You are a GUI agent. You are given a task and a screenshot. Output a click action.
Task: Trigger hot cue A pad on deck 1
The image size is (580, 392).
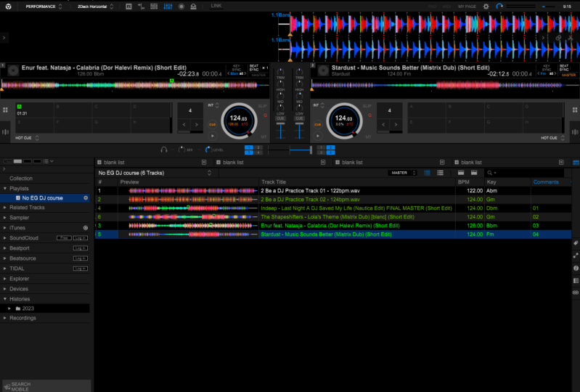[34, 110]
